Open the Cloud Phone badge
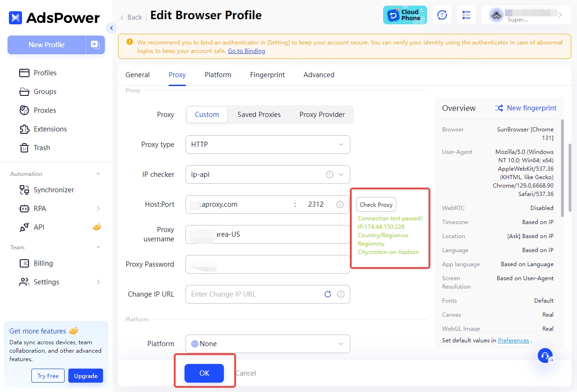This screenshot has width=577, height=392. pyautogui.click(x=405, y=15)
